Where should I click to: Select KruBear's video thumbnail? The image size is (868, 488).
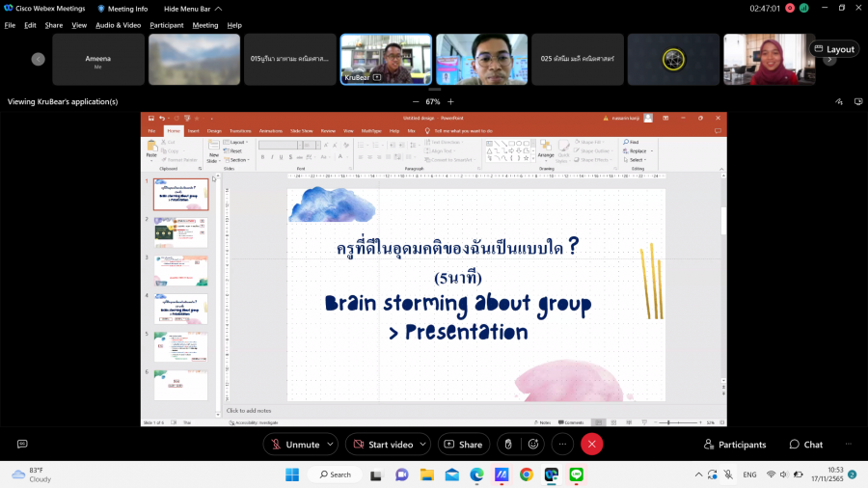[x=385, y=60]
